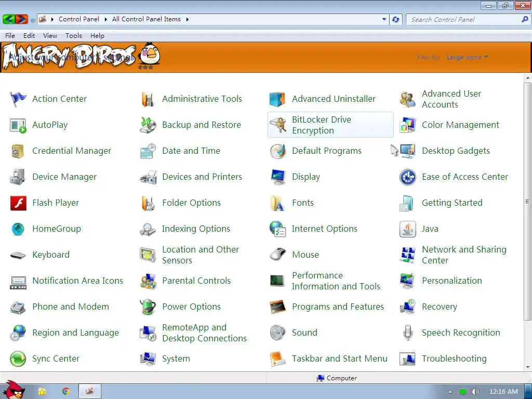Open the Help menu
532x399 pixels.
point(97,36)
